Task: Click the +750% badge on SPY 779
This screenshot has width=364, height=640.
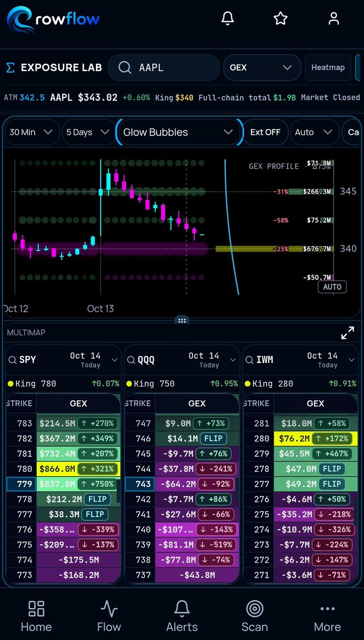Action: click(98, 484)
